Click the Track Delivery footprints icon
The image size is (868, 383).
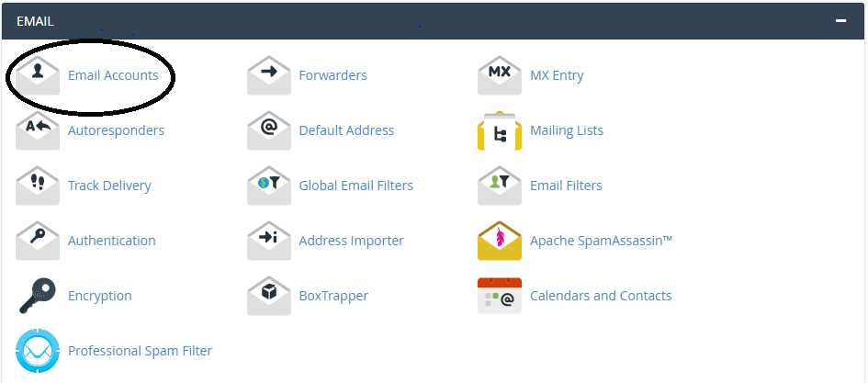38,186
